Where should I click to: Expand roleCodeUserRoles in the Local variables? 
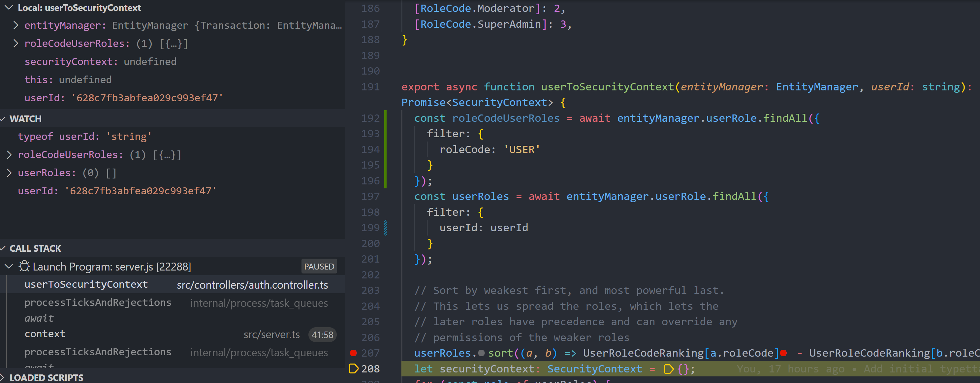pos(16,43)
